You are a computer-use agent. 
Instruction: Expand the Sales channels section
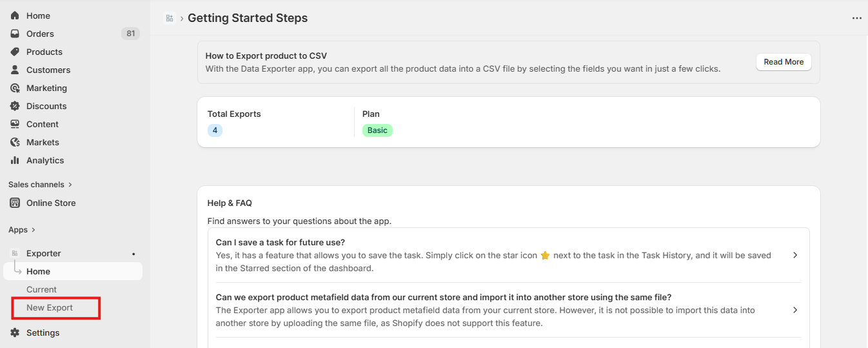(x=70, y=185)
